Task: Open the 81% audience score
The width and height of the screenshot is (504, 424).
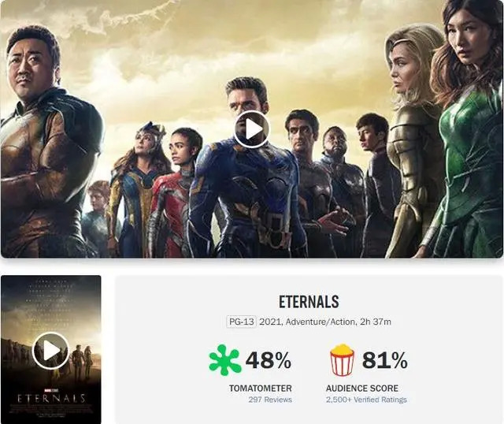Action: 385,360
